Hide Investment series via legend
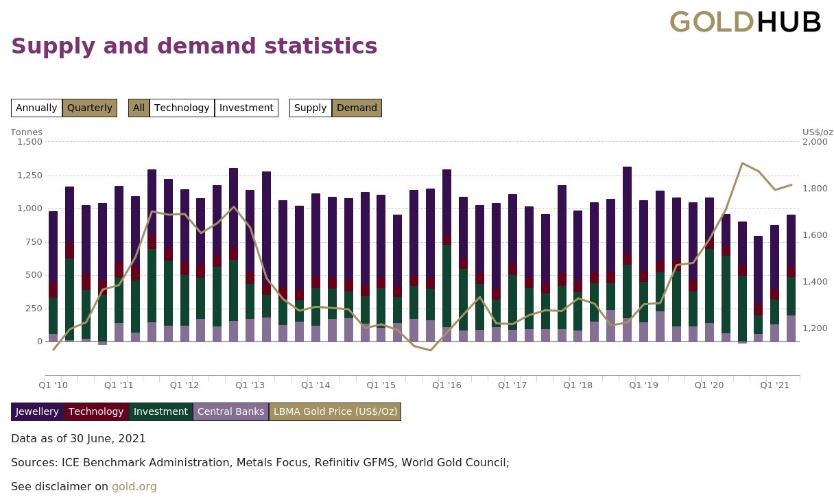The width and height of the screenshot is (834, 504). tap(160, 411)
